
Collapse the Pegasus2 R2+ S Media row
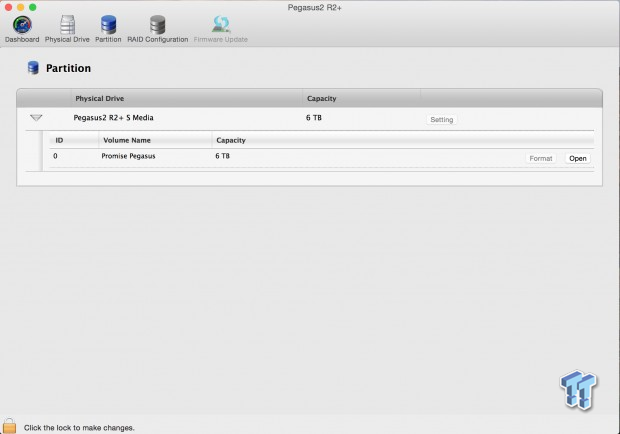point(36,118)
